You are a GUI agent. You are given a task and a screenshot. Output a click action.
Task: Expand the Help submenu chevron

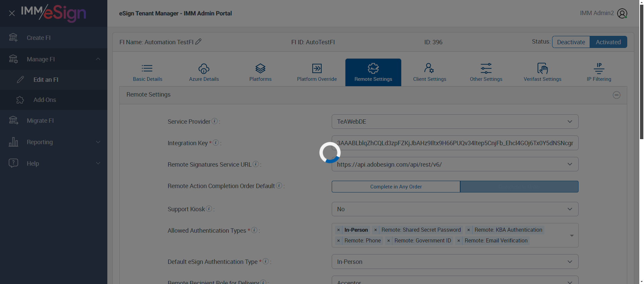coord(98,163)
